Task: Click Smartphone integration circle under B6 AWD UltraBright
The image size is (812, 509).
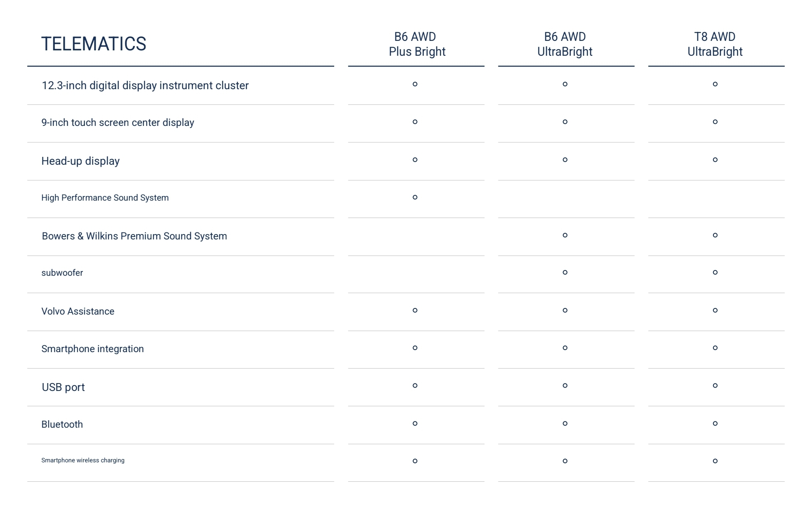Action: point(565,348)
